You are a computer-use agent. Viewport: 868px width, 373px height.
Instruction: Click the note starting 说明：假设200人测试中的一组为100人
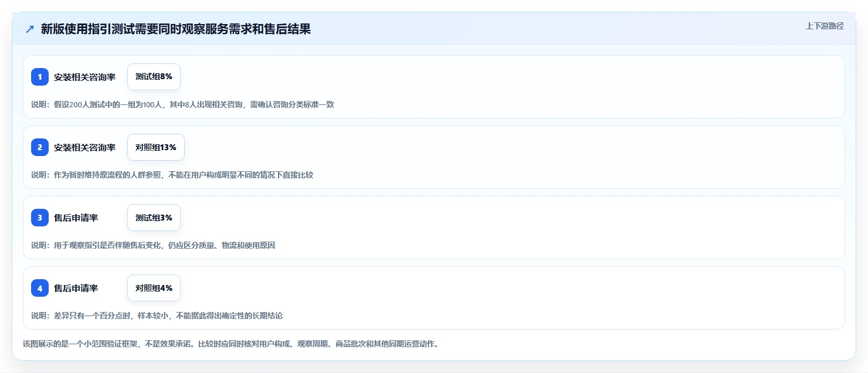[x=182, y=104]
